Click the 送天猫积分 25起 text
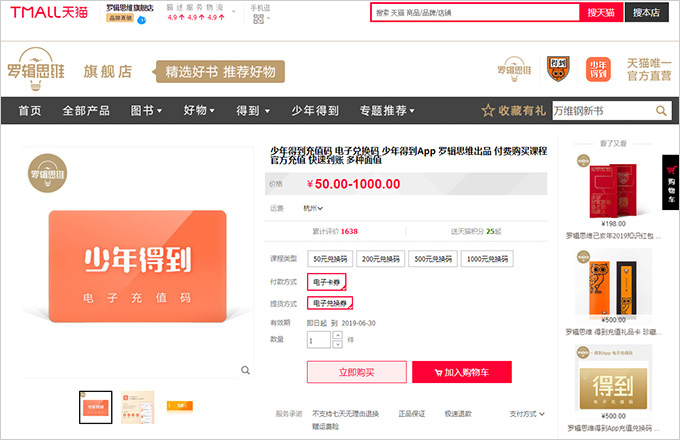The height and width of the screenshot is (440, 680). 476,231
